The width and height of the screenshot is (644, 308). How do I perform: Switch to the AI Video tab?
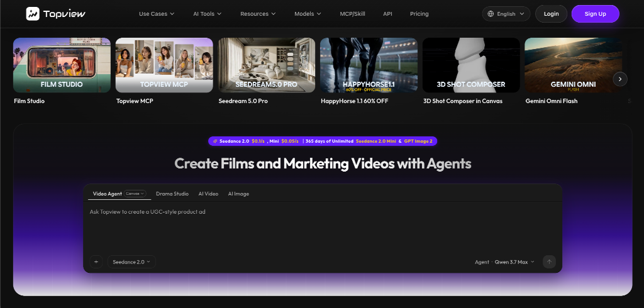pos(209,194)
